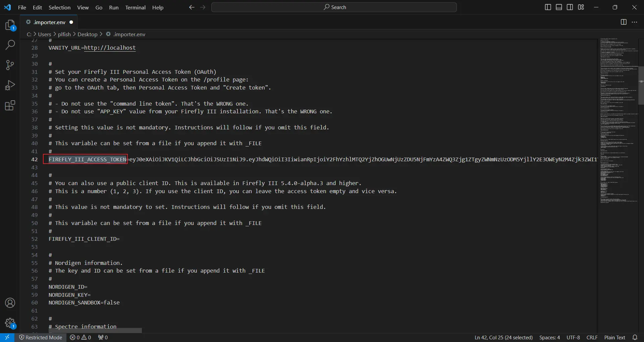Open the File menu
This screenshot has width=644, height=342.
pyautogui.click(x=22, y=7)
